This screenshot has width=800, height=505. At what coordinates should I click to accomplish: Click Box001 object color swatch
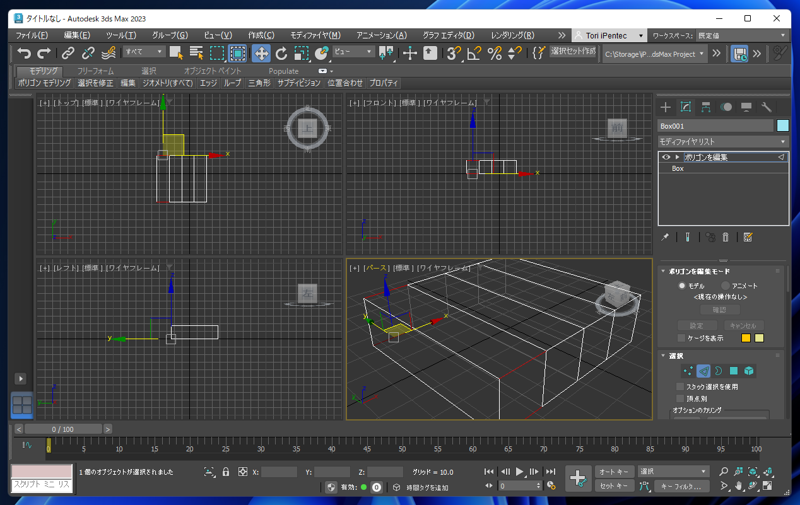(x=782, y=125)
